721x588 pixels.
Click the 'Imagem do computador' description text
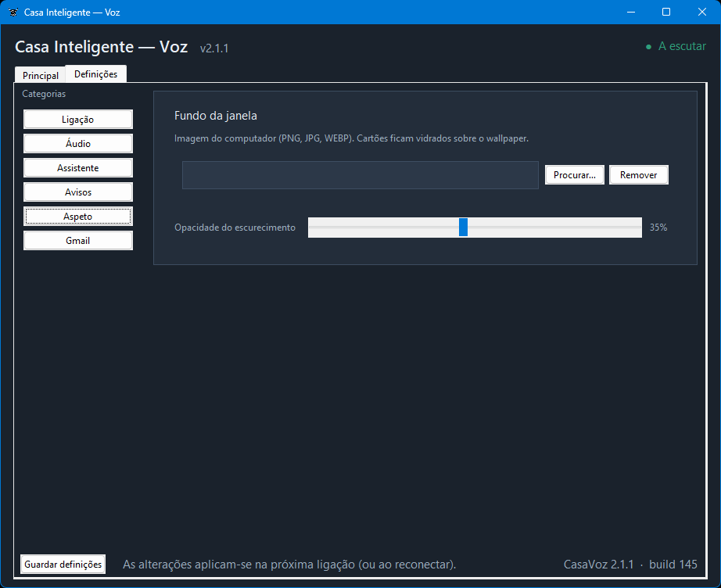[x=351, y=138]
